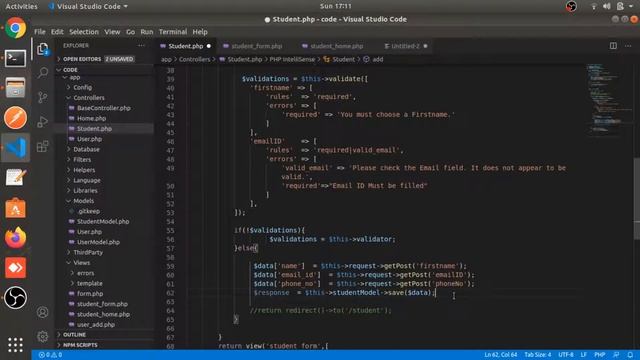Expand the Filters folder
The width and height of the screenshot is (640, 360).
pyautogui.click(x=104, y=160)
